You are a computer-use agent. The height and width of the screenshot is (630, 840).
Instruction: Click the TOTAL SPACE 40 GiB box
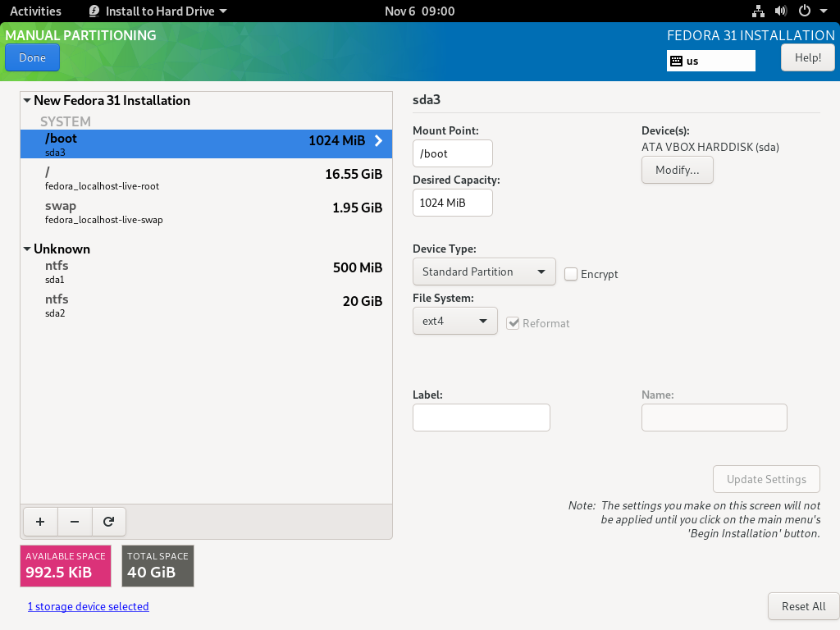[x=157, y=566]
